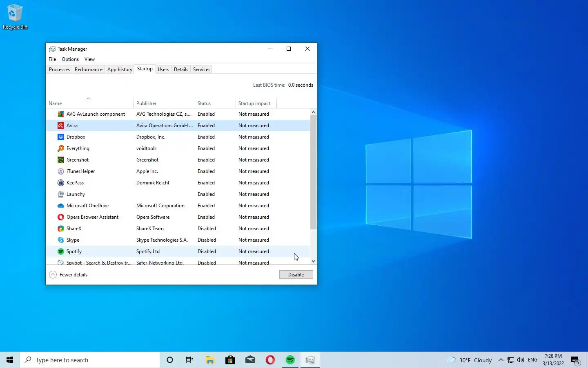Click the Greenshot startup icon
Image resolution: width=588 pixels, height=368 pixels.
click(61, 160)
